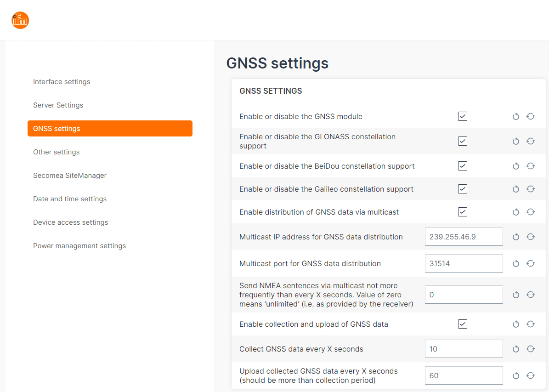Click refresh icon for Galileo constellation row
Screen dimensions: 549x392
tap(531, 189)
